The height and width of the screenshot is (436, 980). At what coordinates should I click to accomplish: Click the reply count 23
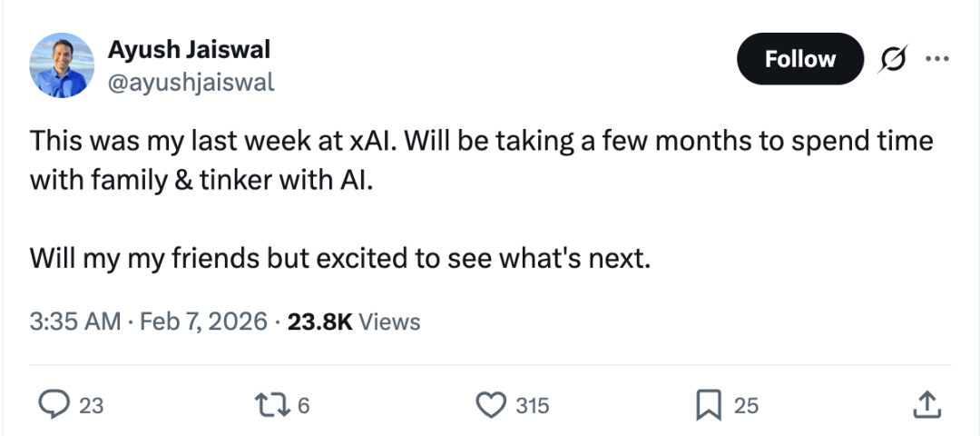click(92, 406)
